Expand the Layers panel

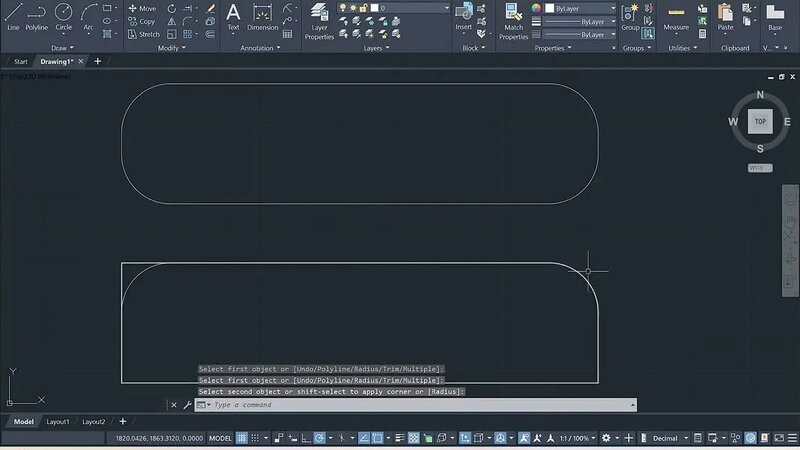click(x=377, y=48)
